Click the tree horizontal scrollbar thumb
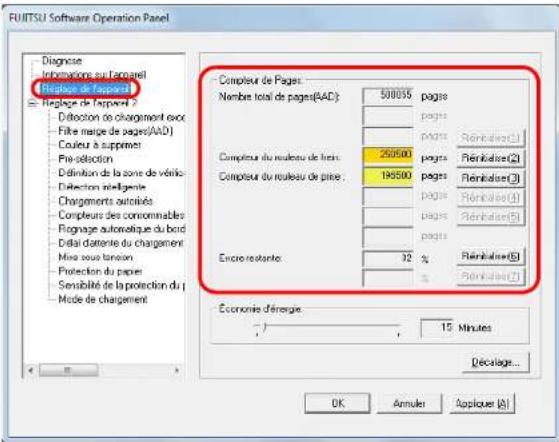This screenshot has height=442, width=559. click(68, 370)
